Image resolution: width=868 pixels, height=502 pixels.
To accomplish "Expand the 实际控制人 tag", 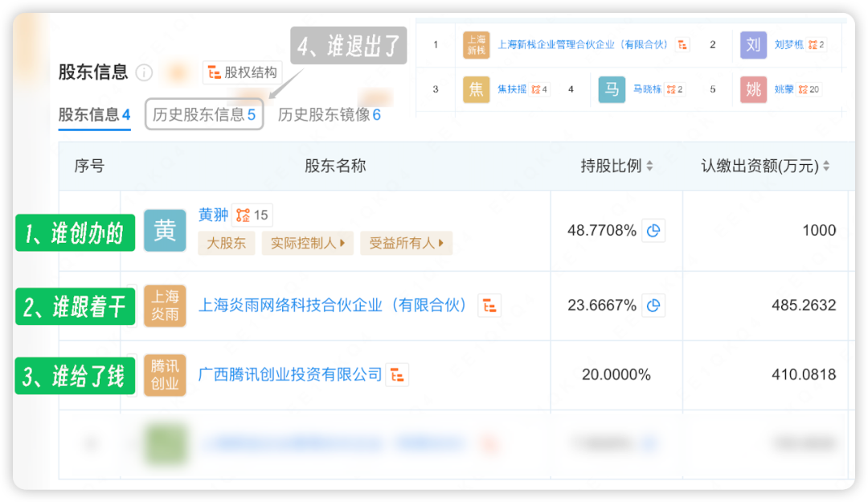I will click(x=307, y=242).
